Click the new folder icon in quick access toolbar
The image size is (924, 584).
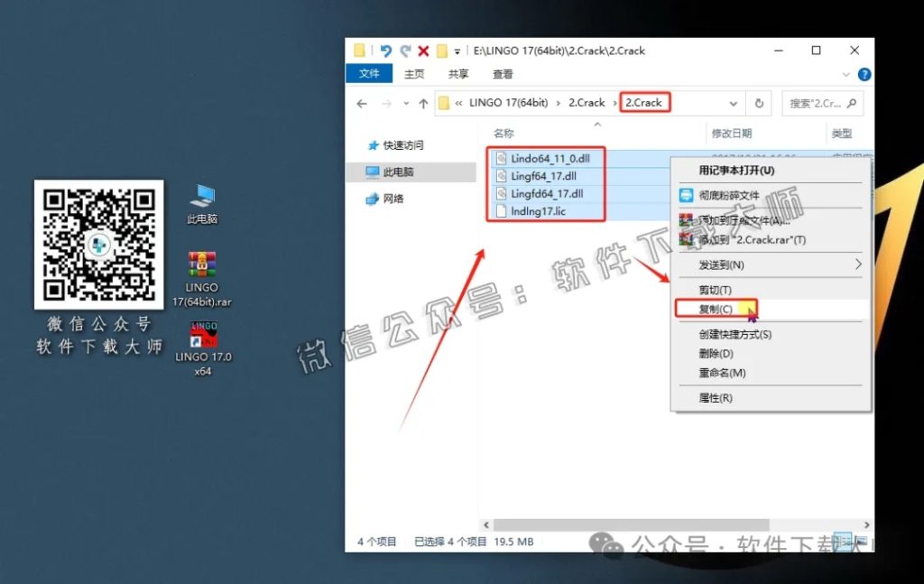(441, 51)
